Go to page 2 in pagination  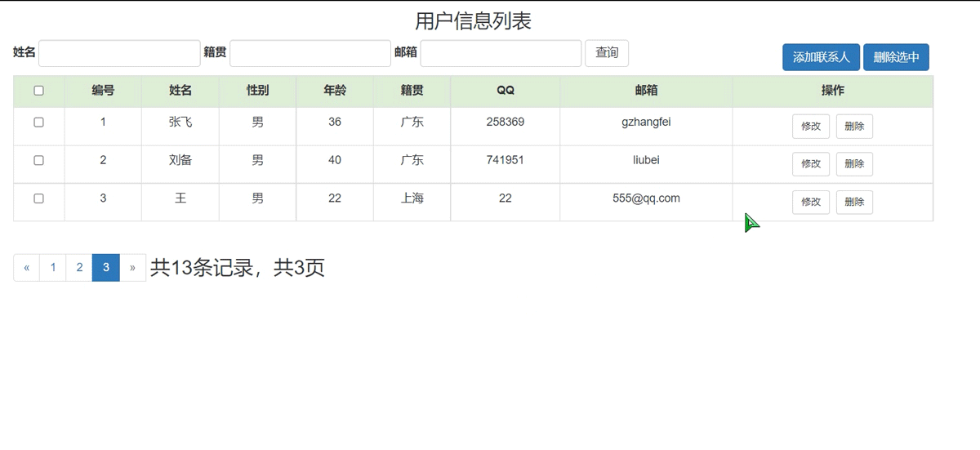tap(79, 268)
